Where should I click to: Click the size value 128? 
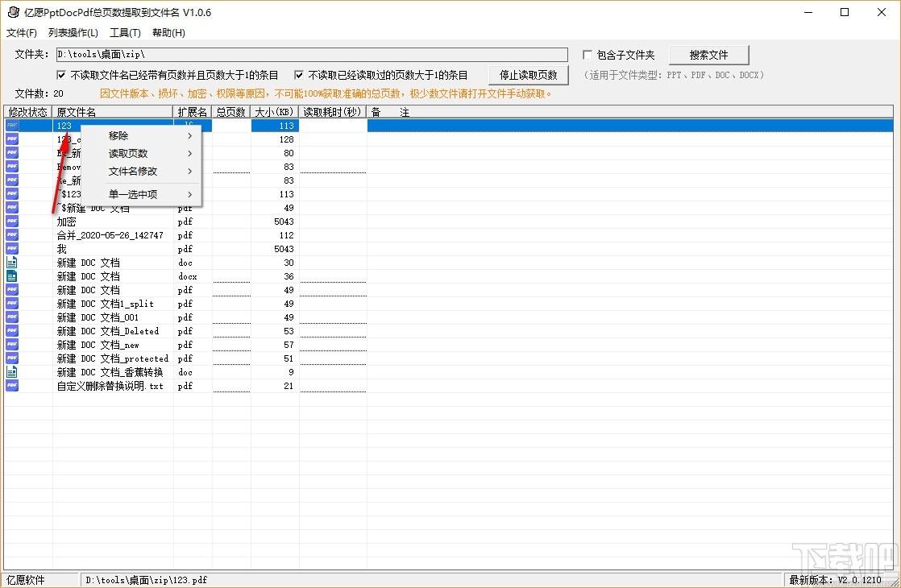click(287, 139)
